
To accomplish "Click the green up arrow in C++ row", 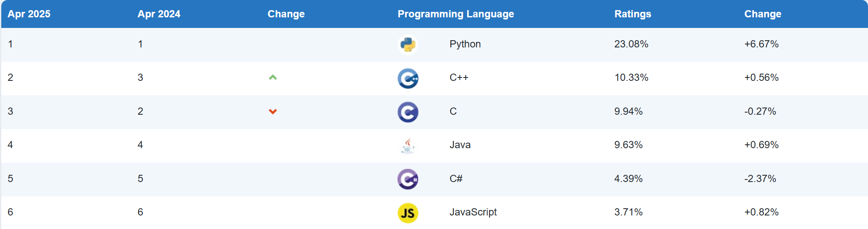I will 273,77.
